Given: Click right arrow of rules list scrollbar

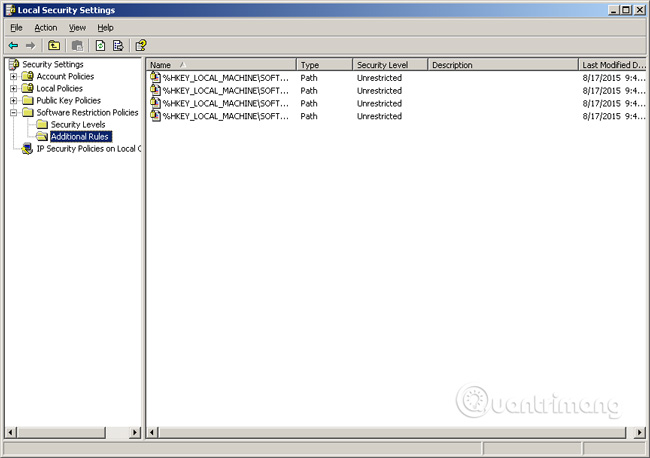Looking at the screenshot, I should tap(640, 433).
